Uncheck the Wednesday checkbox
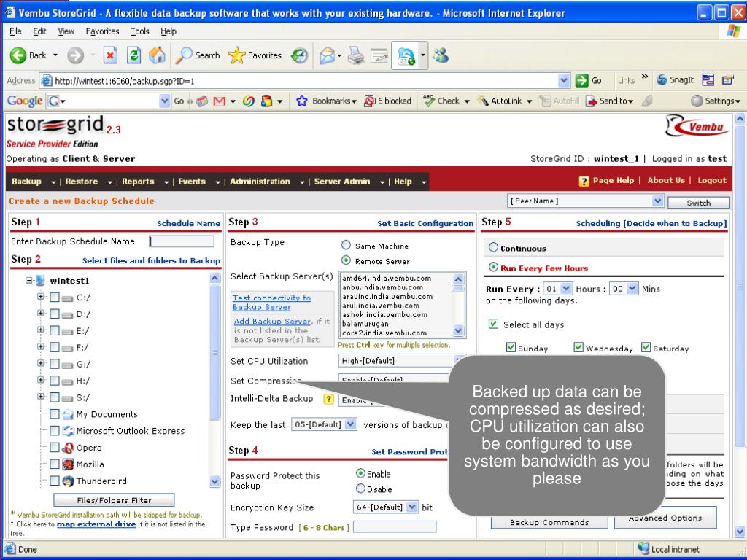This screenshot has height=560, width=747. [x=578, y=347]
